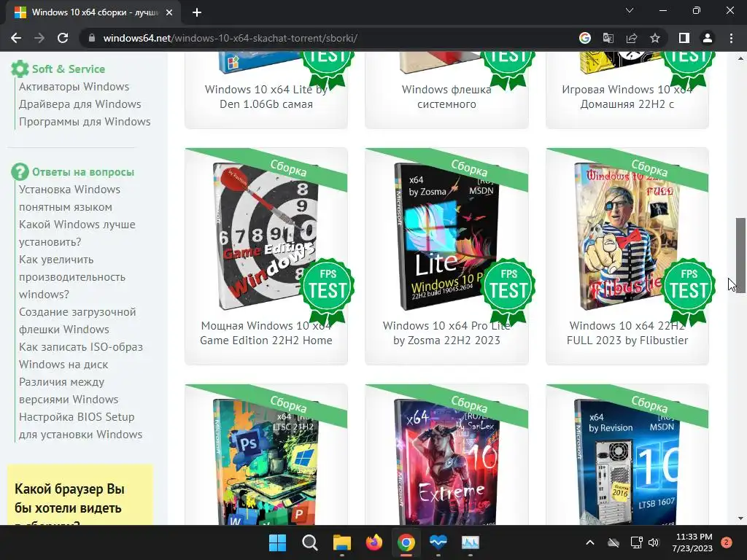This screenshot has width=747, height=560.
Task: Open Windows 10 x64 Pro Lite by Zosma title
Action: (x=446, y=332)
